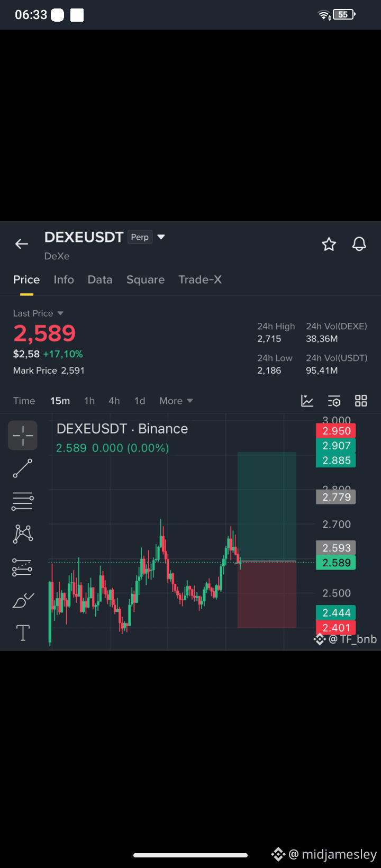381x868 pixels.
Task: Click the 2.907 green price label
Action: tap(336, 446)
